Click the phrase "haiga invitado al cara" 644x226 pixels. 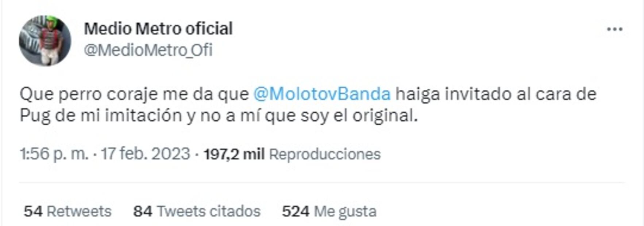click(x=481, y=94)
